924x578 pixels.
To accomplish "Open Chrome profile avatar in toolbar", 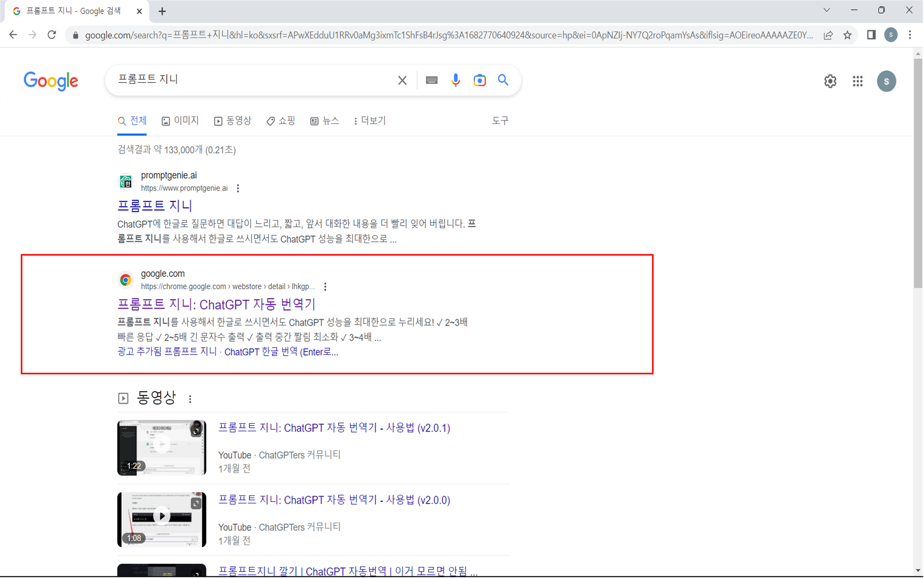I will click(891, 35).
